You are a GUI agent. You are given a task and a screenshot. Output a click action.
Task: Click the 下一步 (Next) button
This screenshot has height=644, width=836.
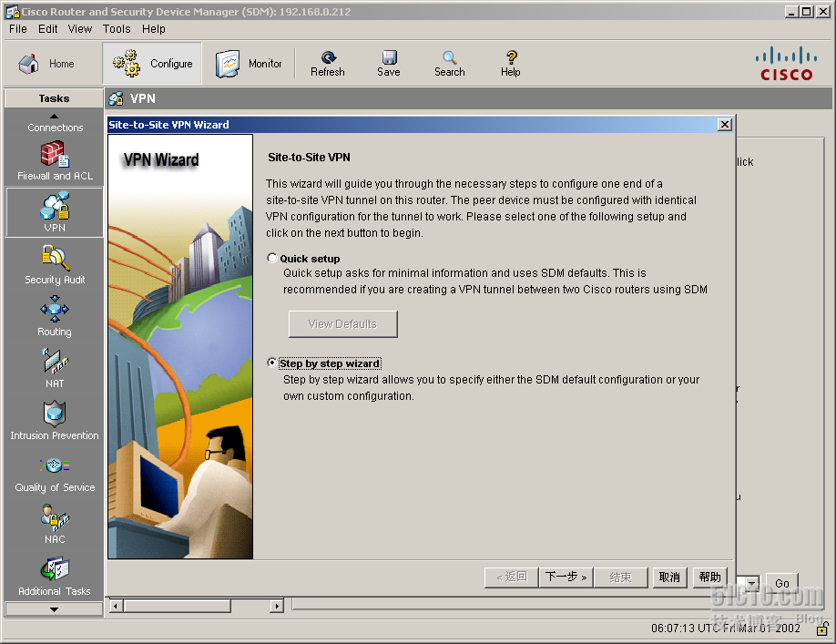[566, 578]
